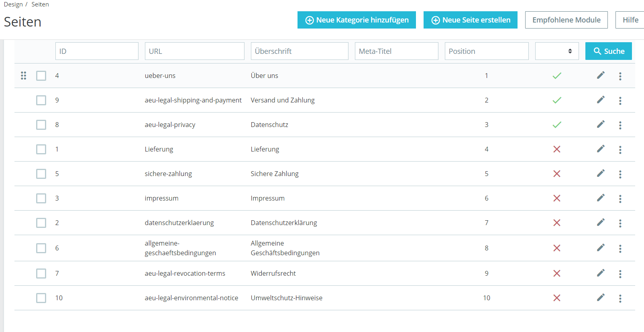Screen dimensions: 644x332
Task: Open more actions menu for Allgemeine Geschäftsbedingungen
Action: tap(620, 248)
